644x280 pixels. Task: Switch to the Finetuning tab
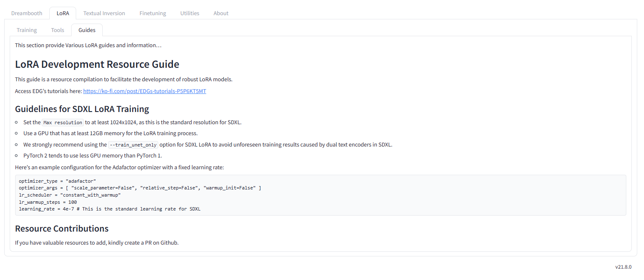[152, 13]
